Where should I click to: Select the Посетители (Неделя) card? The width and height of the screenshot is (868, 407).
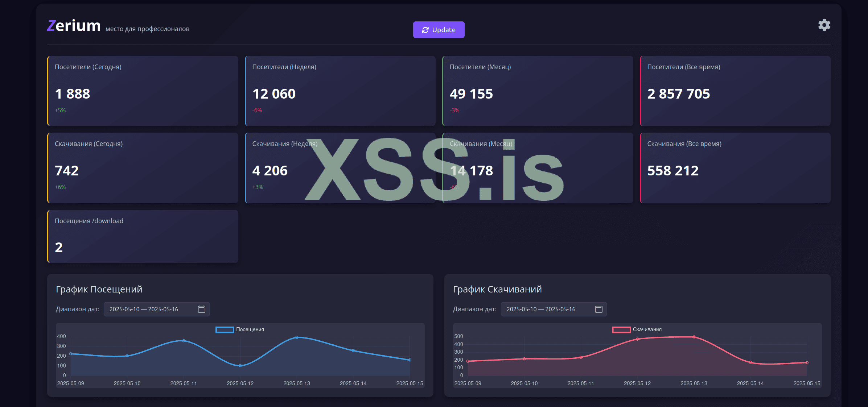pos(340,91)
